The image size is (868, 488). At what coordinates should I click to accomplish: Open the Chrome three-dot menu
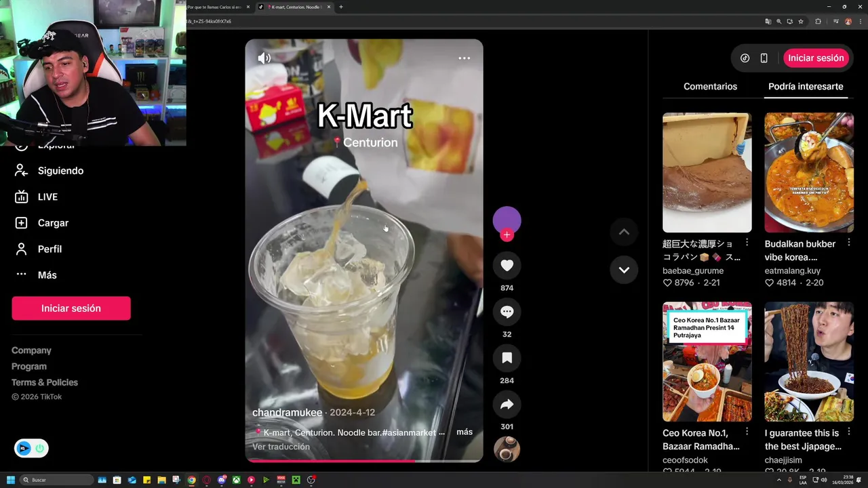pyautogui.click(x=861, y=21)
